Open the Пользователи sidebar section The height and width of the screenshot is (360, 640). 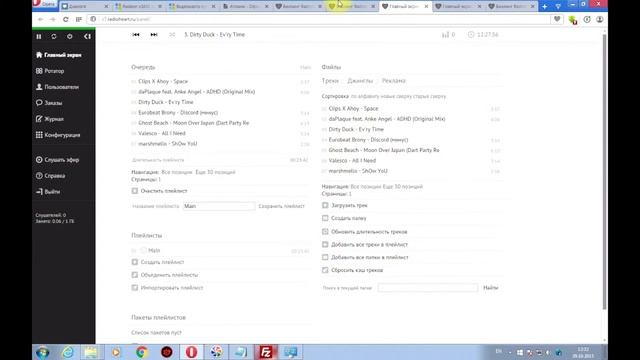[x=58, y=87]
